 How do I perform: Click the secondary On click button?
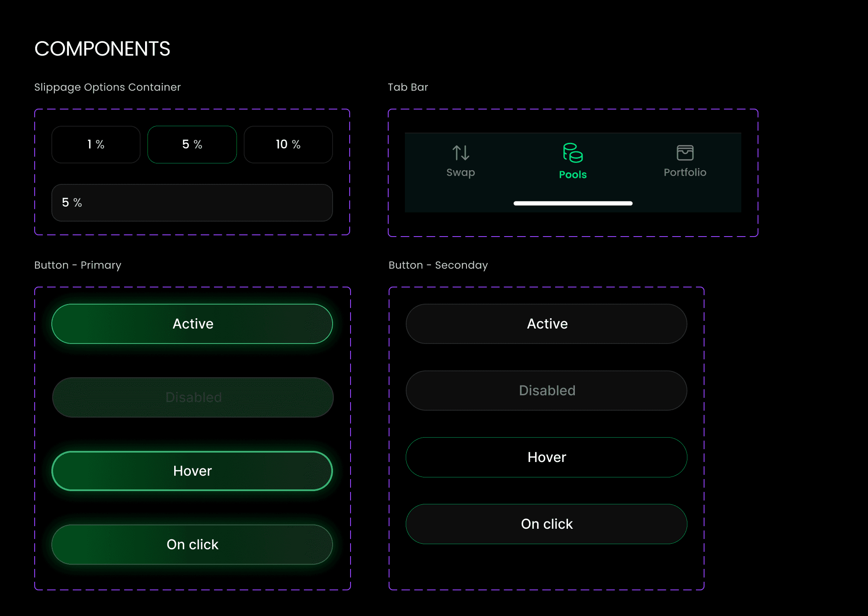point(547,524)
